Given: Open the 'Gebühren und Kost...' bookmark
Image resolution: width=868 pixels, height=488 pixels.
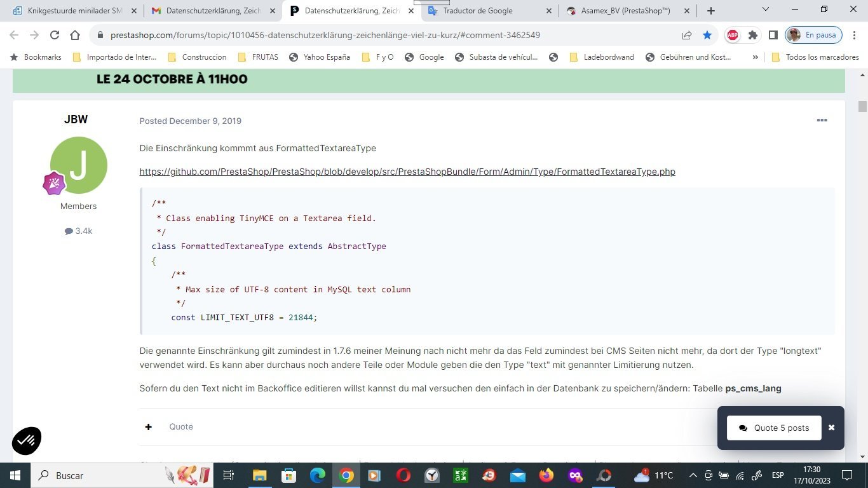Looking at the screenshot, I should tap(689, 57).
